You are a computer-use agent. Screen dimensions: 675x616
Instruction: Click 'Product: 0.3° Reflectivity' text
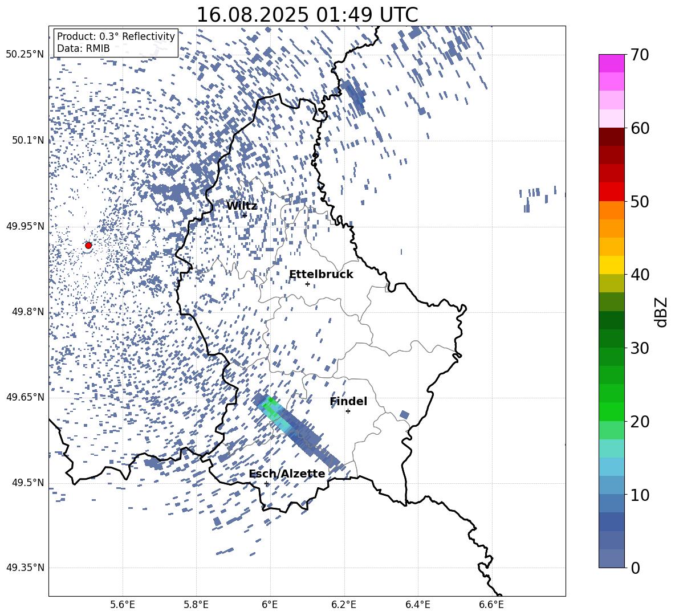(116, 36)
